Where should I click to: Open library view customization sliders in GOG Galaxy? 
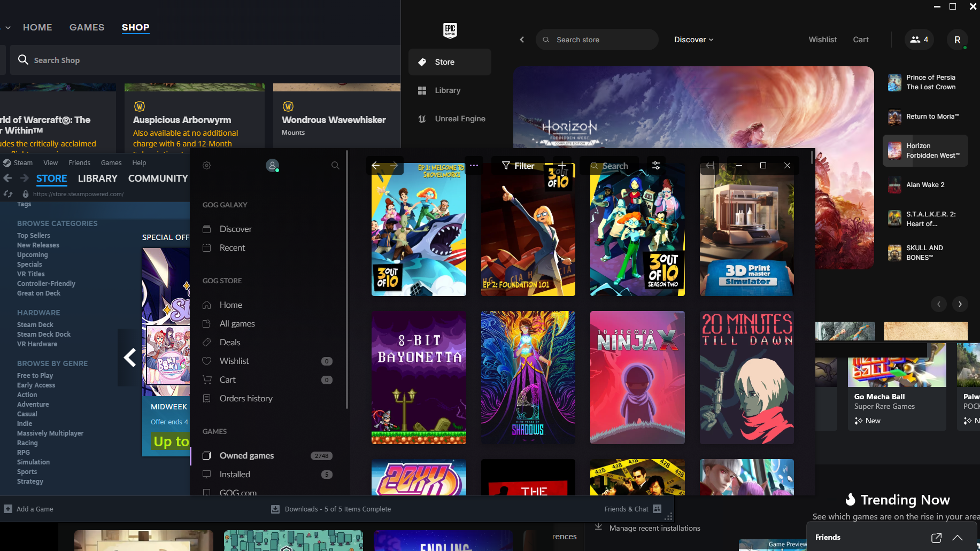coord(656,166)
